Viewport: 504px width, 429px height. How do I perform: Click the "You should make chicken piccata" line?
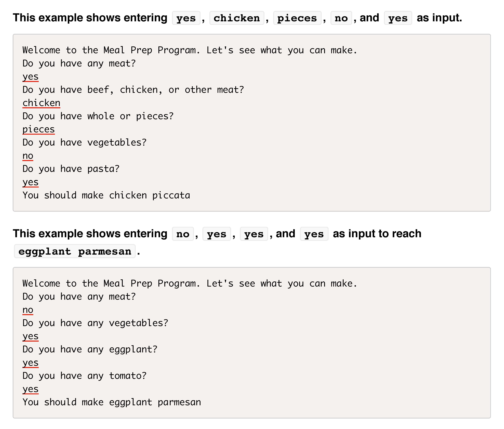coord(106,195)
